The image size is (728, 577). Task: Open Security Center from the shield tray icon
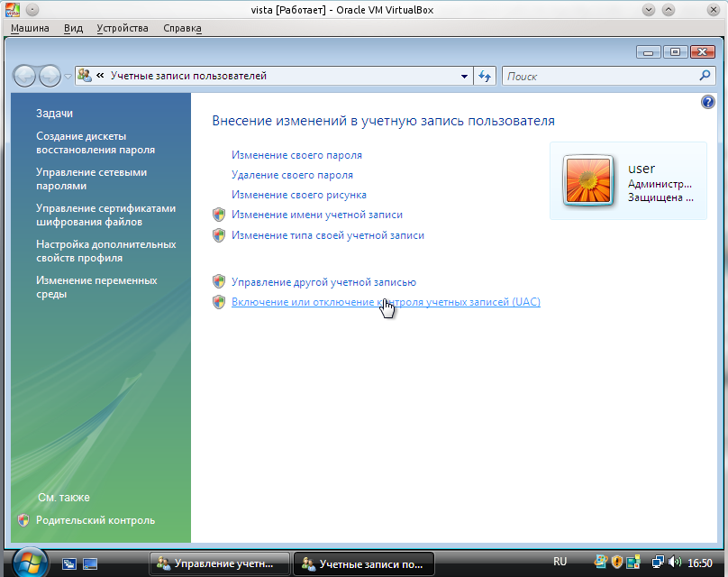616,561
